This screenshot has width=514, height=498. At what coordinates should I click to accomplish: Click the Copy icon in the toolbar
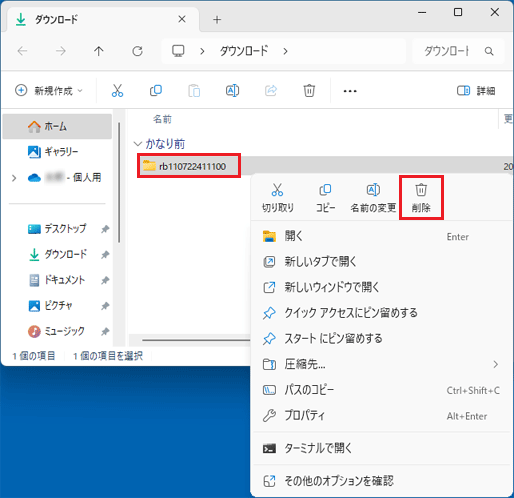pyautogui.click(x=156, y=90)
